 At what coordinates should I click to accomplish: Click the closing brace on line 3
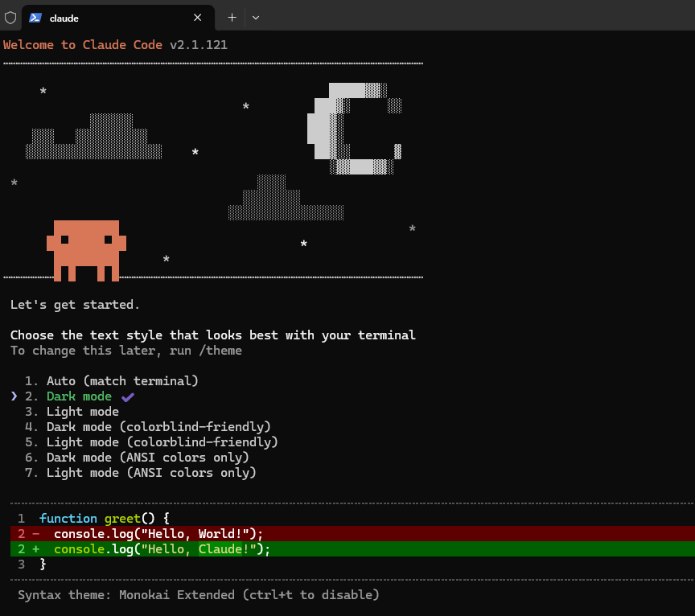click(43, 565)
